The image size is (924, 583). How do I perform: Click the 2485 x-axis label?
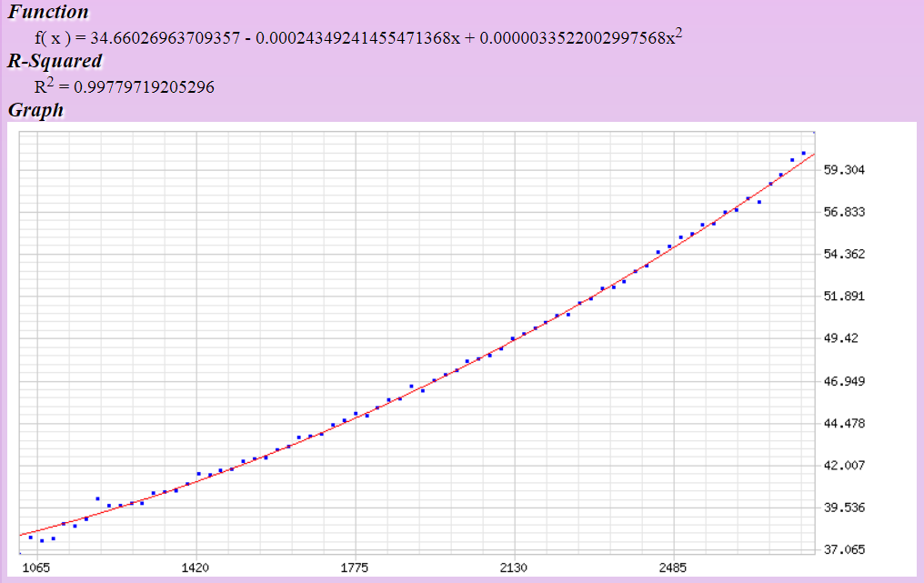click(673, 568)
